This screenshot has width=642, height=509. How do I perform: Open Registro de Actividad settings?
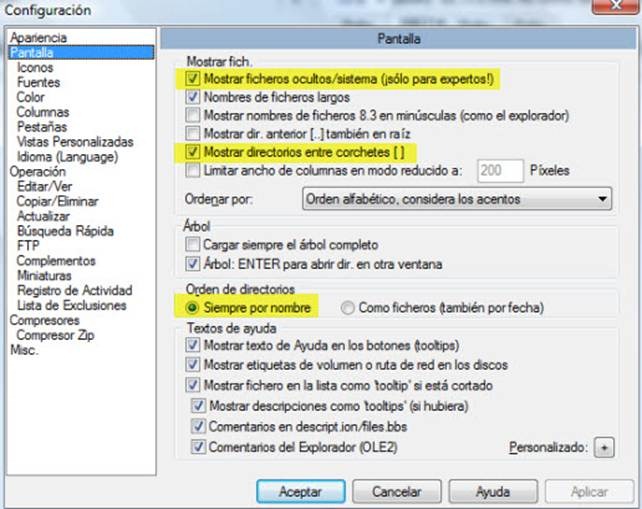coord(75,290)
